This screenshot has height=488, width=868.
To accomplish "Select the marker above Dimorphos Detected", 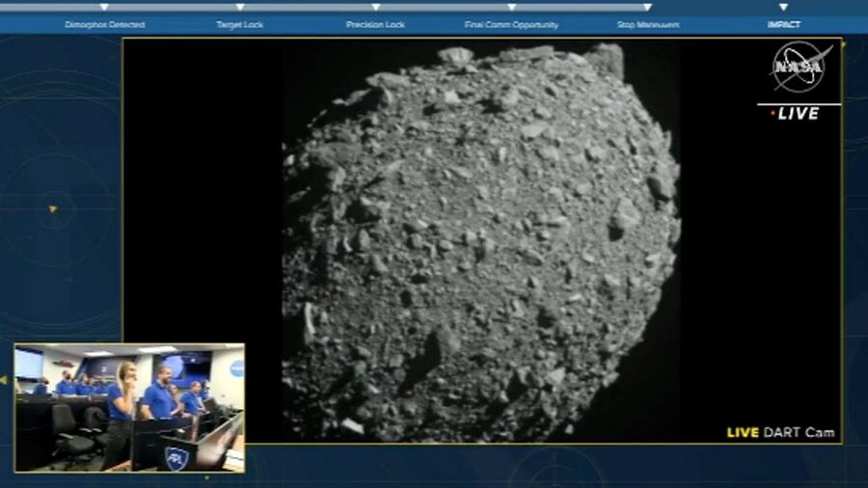I will [104, 8].
